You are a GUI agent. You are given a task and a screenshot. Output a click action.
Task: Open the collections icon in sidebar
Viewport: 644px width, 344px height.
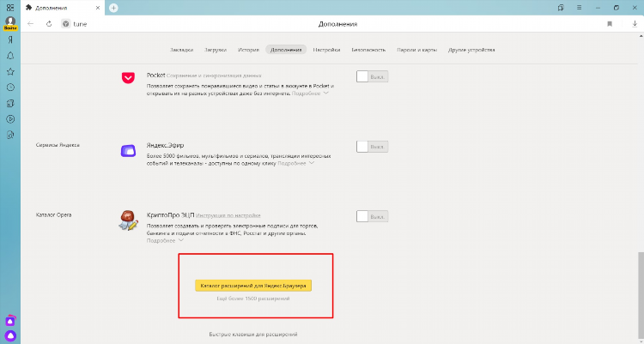pos(10,104)
